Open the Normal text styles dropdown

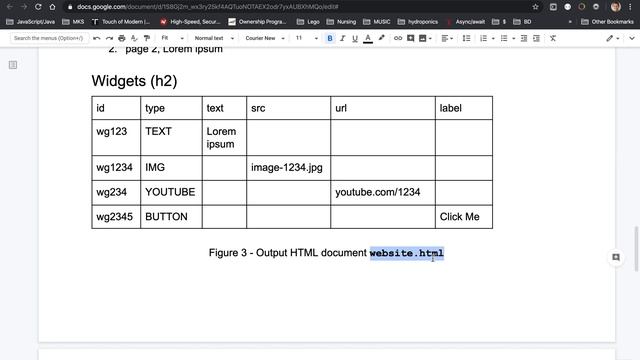tap(214, 38)
